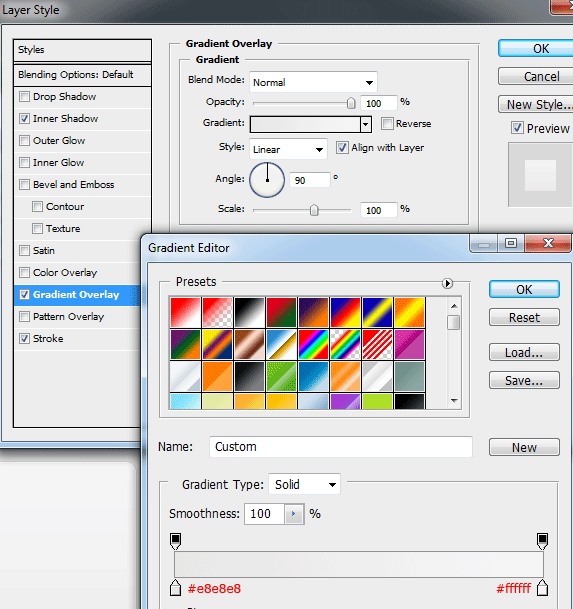Select the right color stop #ffffff
The height and width of the screenshot is (609, 573).
[542, 588]
